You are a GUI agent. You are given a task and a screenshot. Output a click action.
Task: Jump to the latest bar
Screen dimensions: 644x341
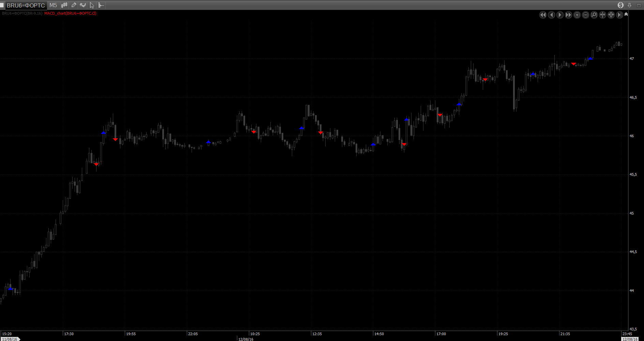(x=619, y=15)
